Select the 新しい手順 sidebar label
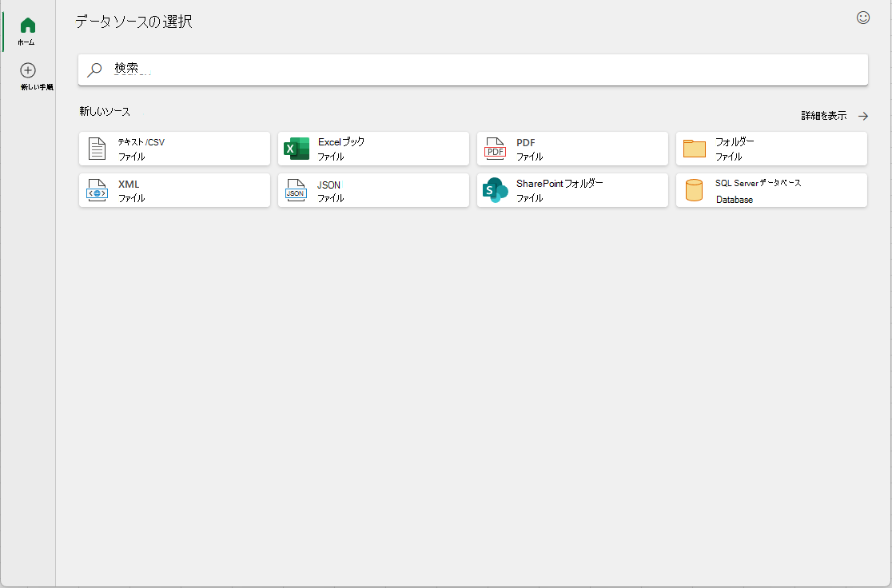Viewport: 892px width, 588px height. tap(37, 87)
